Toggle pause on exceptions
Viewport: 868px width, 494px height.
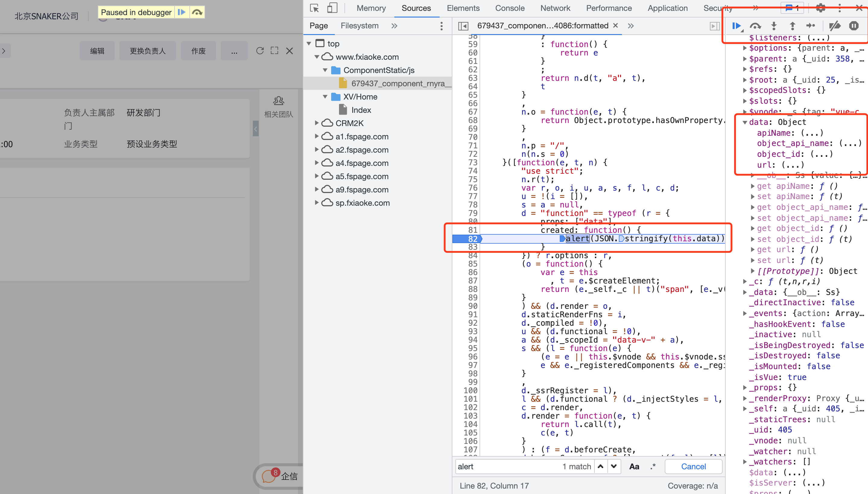[854, 26]
